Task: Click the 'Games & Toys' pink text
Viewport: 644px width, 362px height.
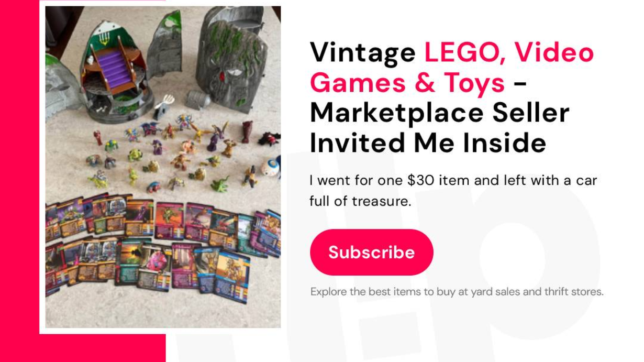Action: 407,82
